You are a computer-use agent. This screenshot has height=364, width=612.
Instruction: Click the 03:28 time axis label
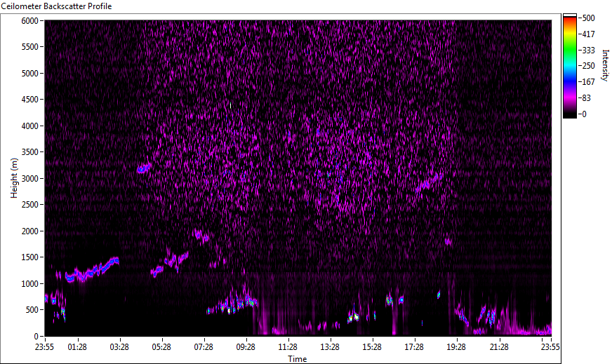119,347
